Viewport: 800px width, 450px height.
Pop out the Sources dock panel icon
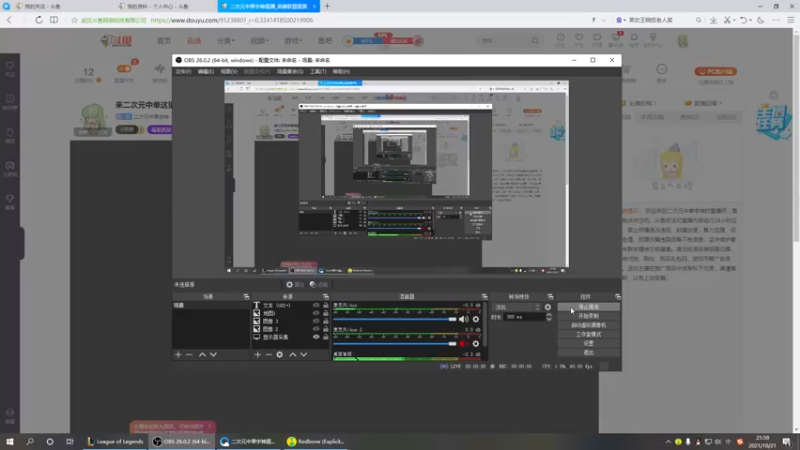[326, 296]
